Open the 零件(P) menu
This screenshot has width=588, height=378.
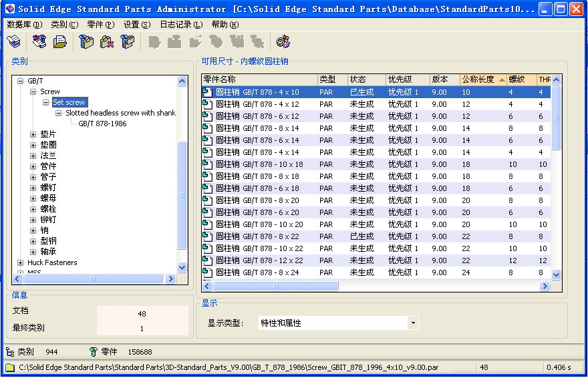click(101, 25)
